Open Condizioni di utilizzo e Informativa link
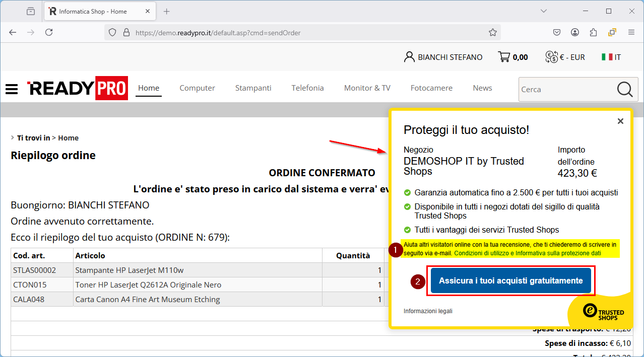This screenshot has width=644, height=357. tap(527, 253)
